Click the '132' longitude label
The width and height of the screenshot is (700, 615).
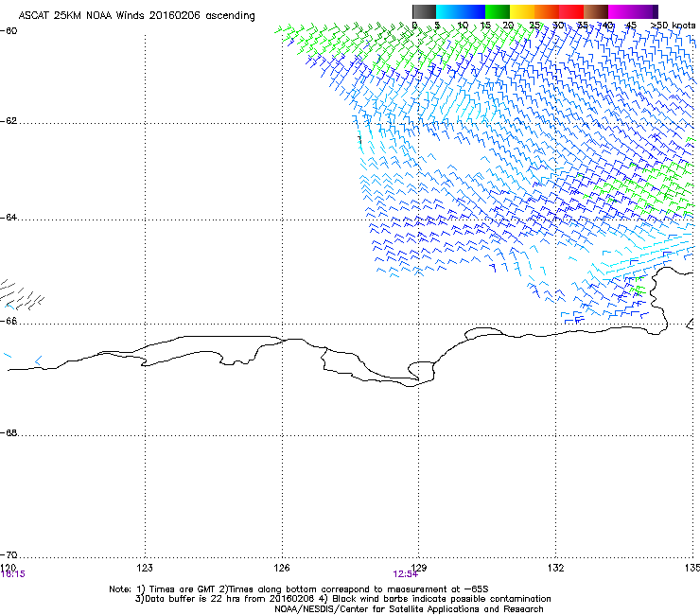[556, 567]
